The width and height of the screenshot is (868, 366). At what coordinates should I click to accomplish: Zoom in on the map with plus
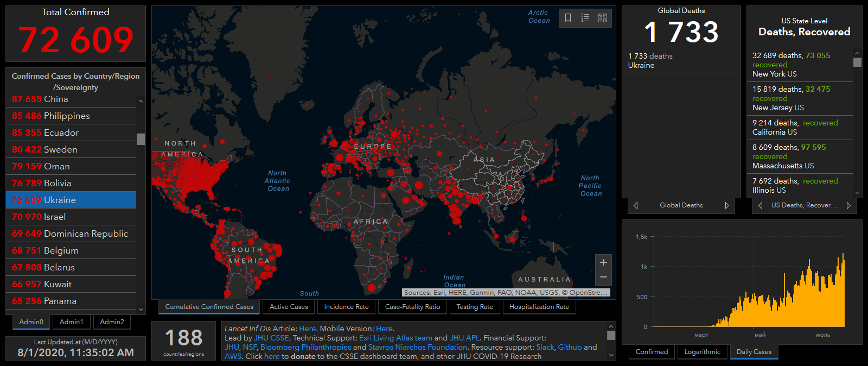(603, 262)
